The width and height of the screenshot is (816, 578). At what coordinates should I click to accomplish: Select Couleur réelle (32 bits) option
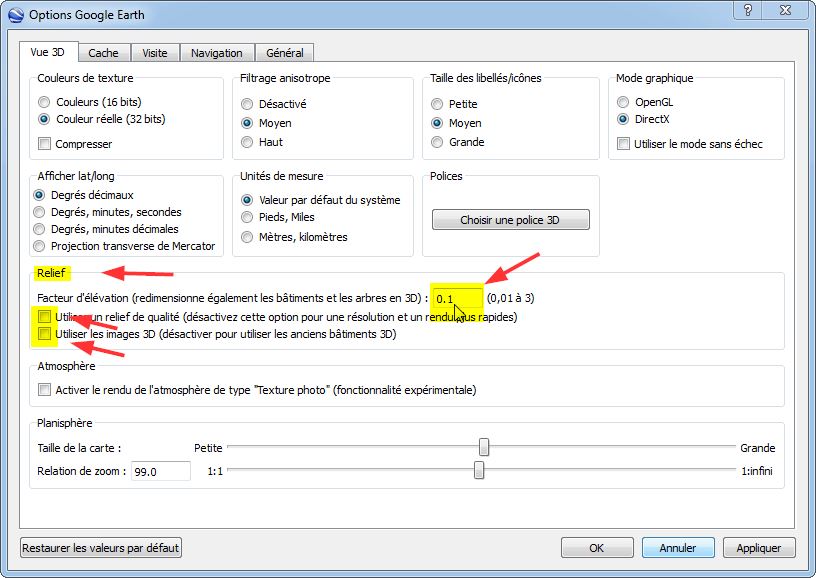click(101, 119)
